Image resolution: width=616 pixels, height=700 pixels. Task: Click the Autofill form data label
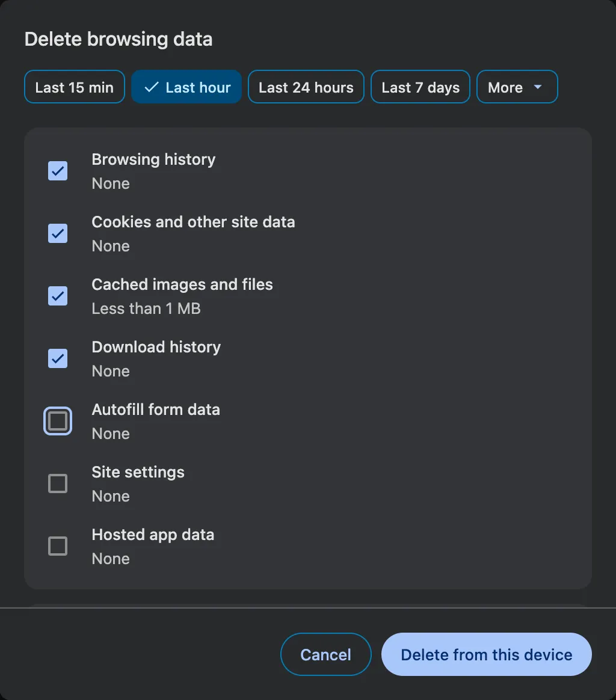156,410
